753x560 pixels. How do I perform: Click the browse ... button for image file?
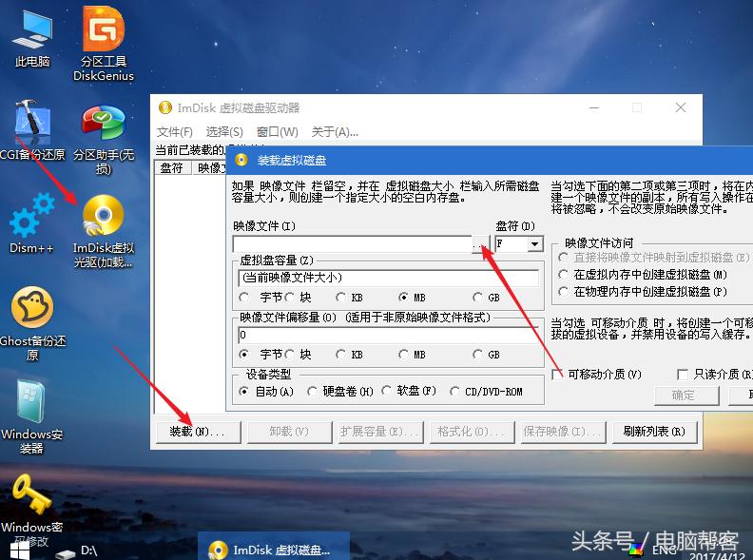point(481,244)
